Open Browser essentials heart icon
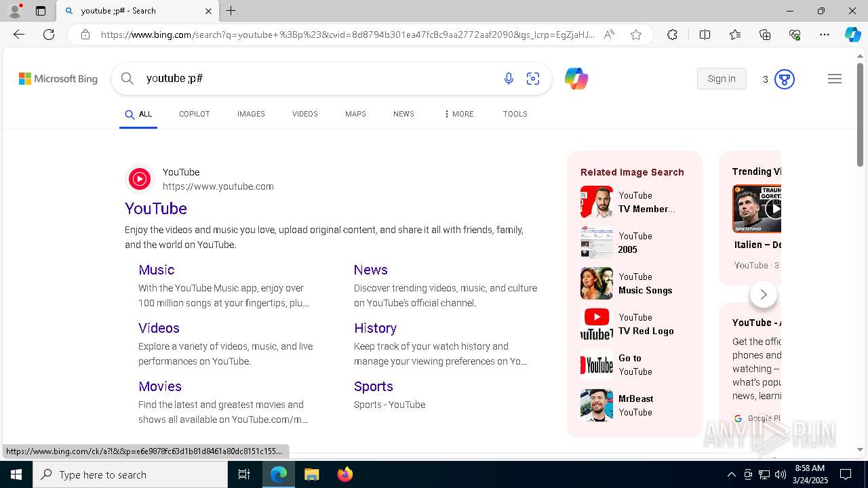 (795, 35)
